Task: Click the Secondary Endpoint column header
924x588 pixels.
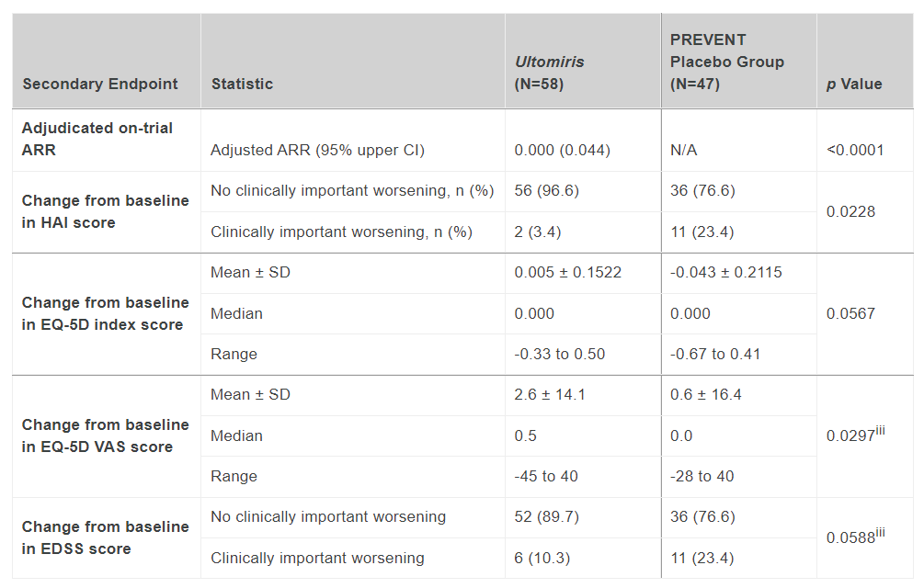Action: 100,84
